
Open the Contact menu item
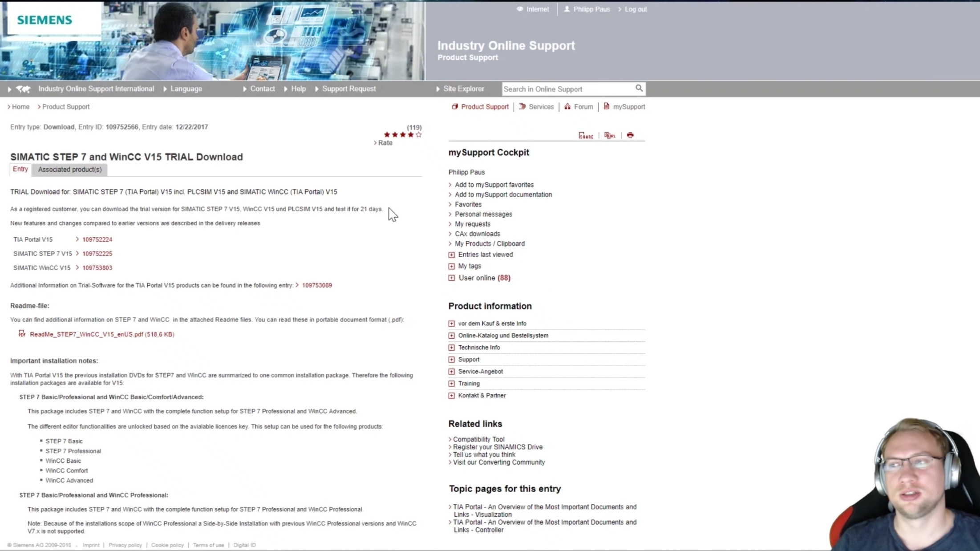point(262,89)
